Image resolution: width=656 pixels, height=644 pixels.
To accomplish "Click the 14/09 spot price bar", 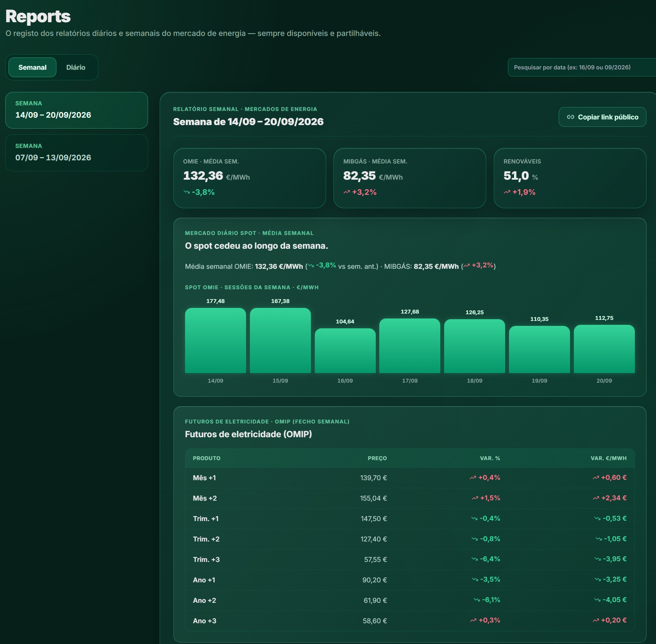I will 215,340.
